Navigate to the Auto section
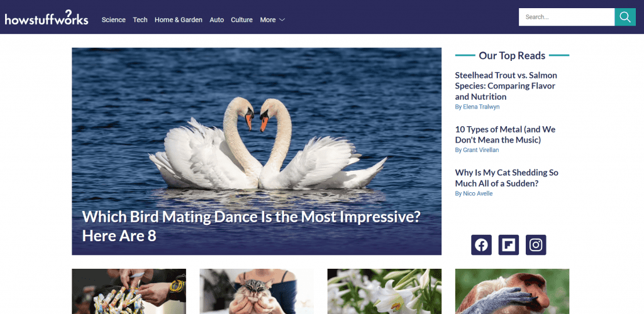 pyautogui.click(x=216, y=20)
